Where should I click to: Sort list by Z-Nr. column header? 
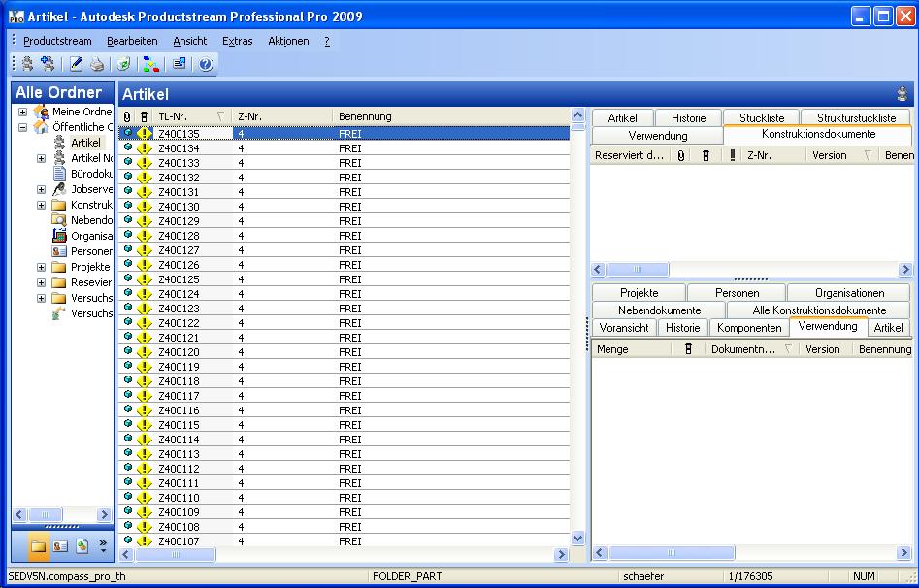[282, 116]
